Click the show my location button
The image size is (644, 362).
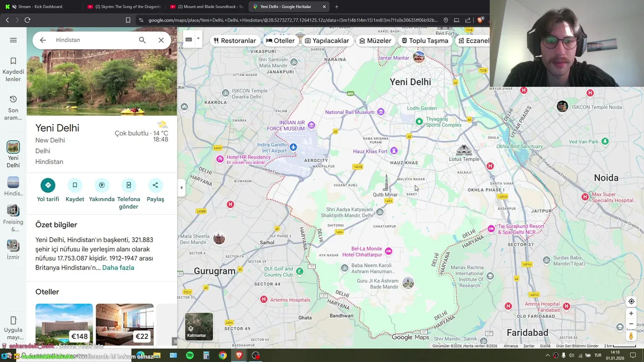(631, 302)
